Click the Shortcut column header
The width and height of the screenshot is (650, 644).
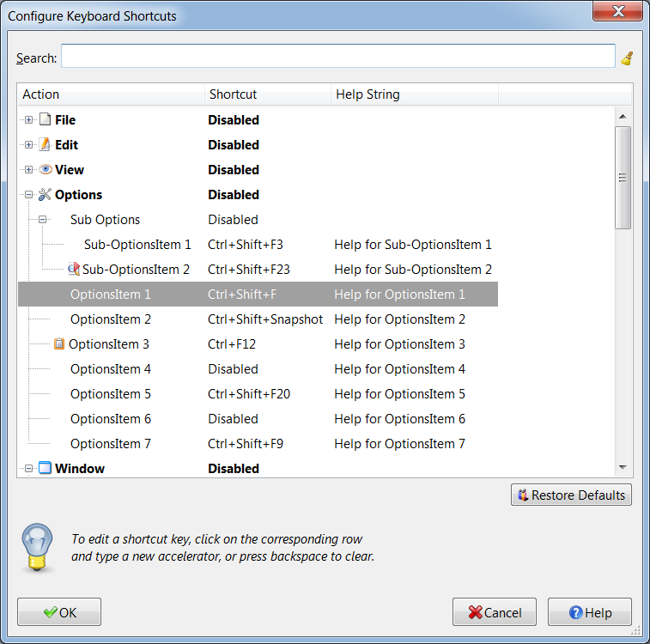[x=266, y=94]
